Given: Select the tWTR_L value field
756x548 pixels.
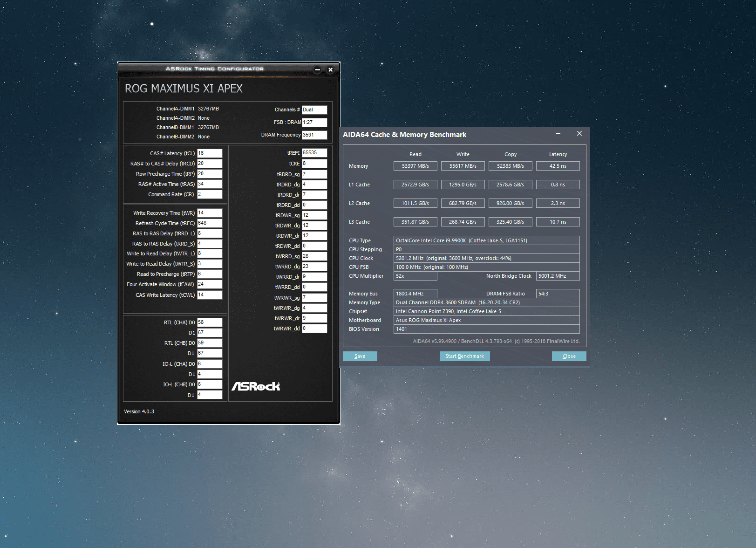Looking at the screenshot, I should 210,253.
